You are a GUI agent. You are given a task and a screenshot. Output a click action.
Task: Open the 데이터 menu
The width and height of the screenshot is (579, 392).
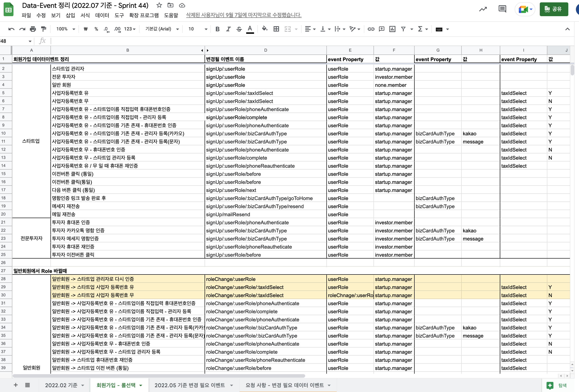coord(102,15)
